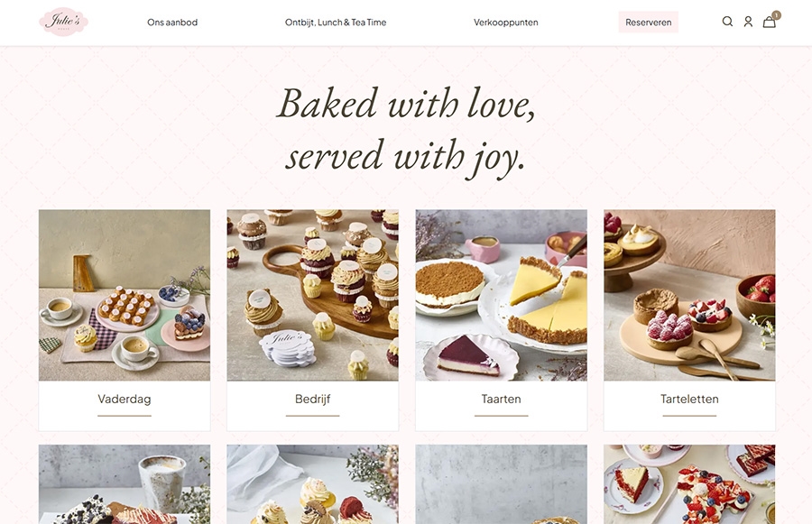This screenshot has width=812, height=524.
Task: Open Ontbijt, Lunch & Tea Time menu
Action: tap(336, 23)
